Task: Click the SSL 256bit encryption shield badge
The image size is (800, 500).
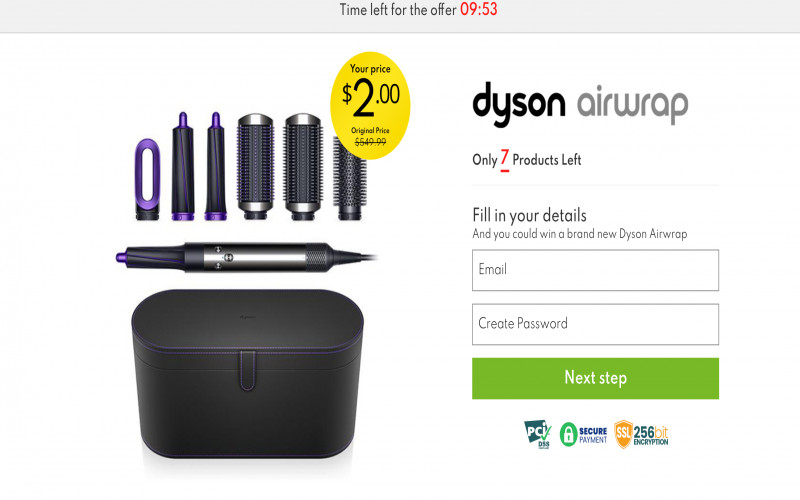Action: 641,435
